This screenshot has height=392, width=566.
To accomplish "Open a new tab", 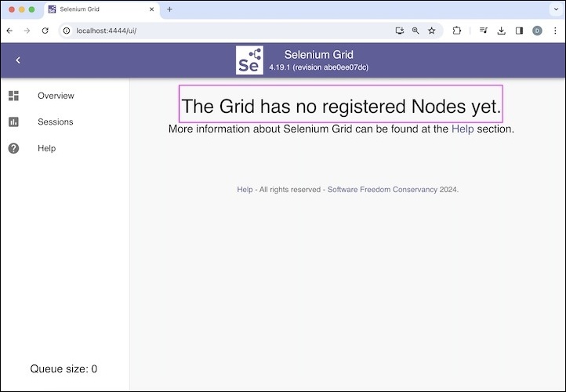I will [169, 9].
